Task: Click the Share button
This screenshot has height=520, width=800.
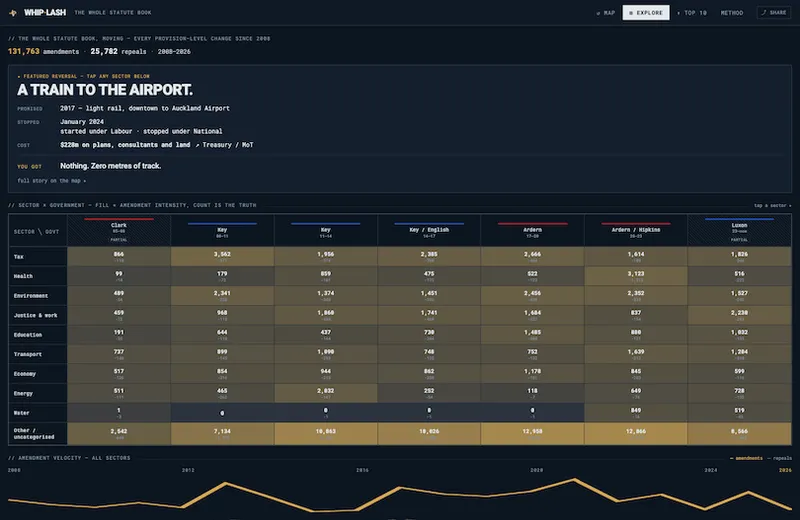Action: (x=774, y=13)
